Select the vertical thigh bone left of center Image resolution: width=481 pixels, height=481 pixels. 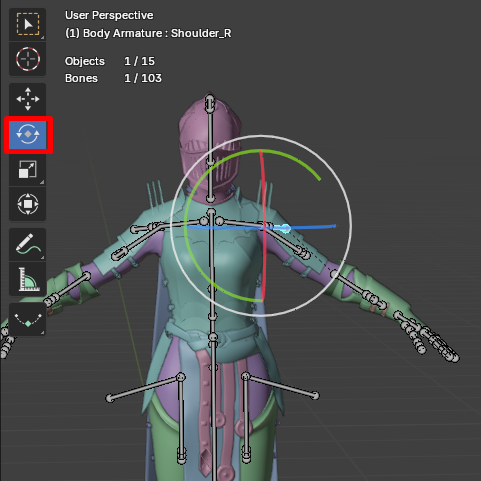click(181, 418)
